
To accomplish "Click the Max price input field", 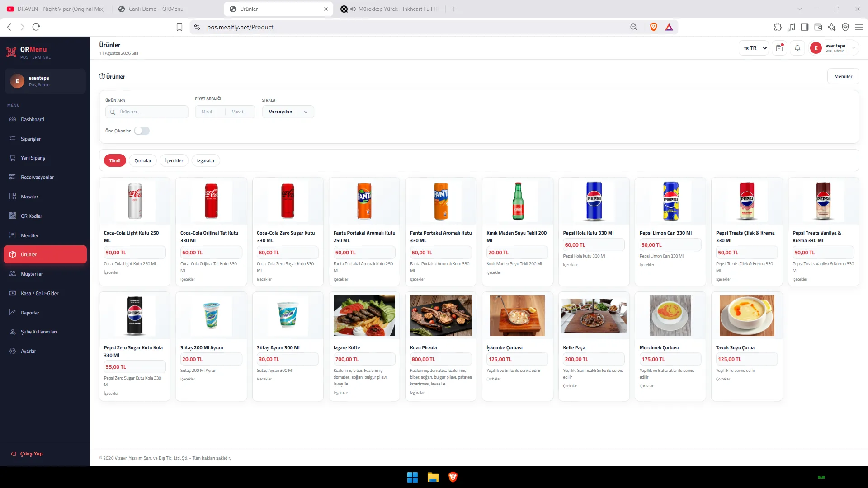I will coord(240,112).
